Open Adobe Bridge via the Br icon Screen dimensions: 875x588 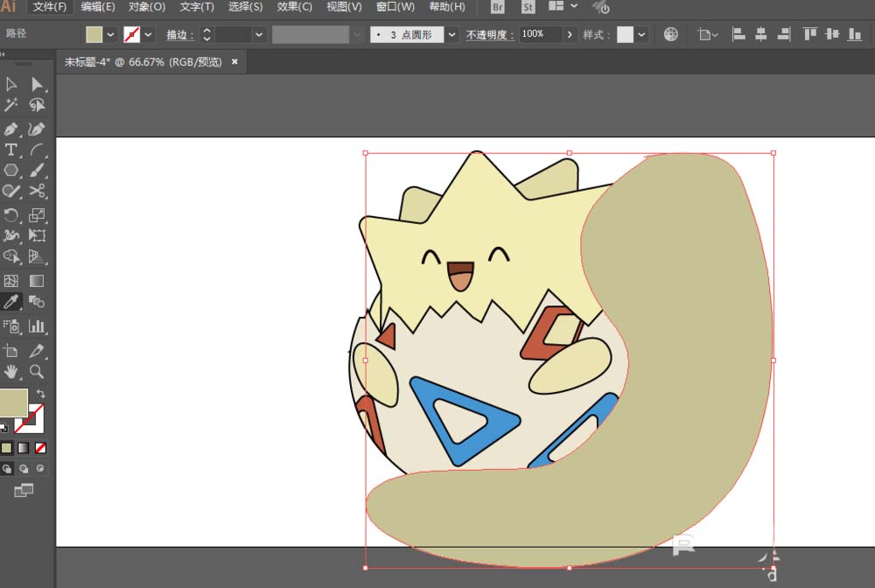click(497, 7)
